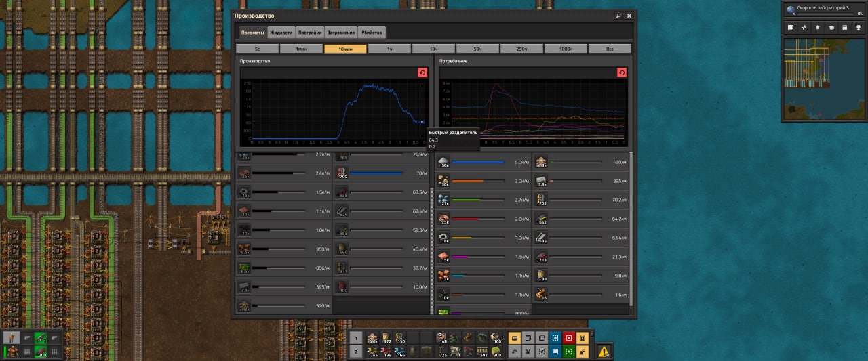Select the cut tool in shortcut bar
868x361 pixels.
click(x=528, y=351)
